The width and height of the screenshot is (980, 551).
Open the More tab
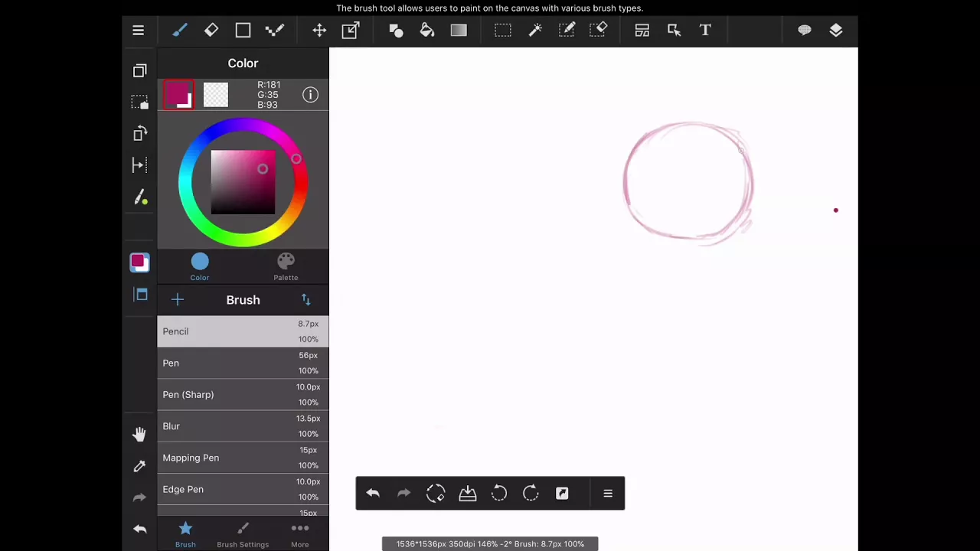pos(300,534)
